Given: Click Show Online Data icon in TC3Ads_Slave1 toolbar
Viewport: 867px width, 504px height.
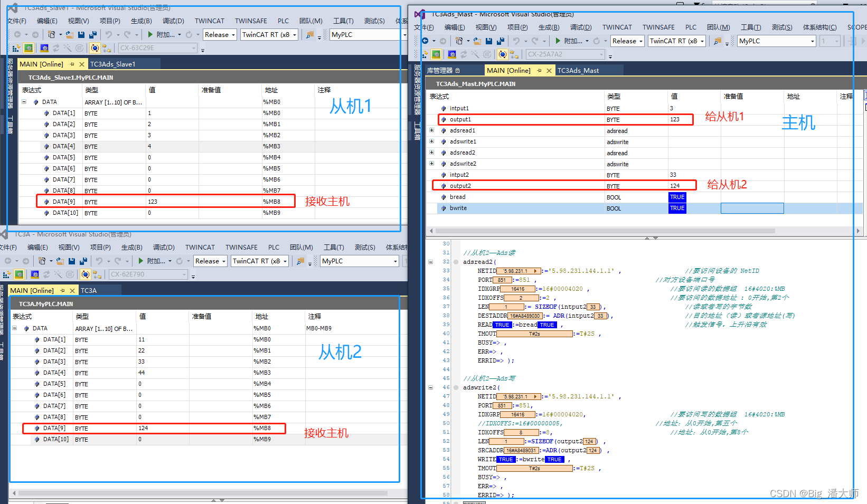Looking at the screenshot, I should (95, 48).
